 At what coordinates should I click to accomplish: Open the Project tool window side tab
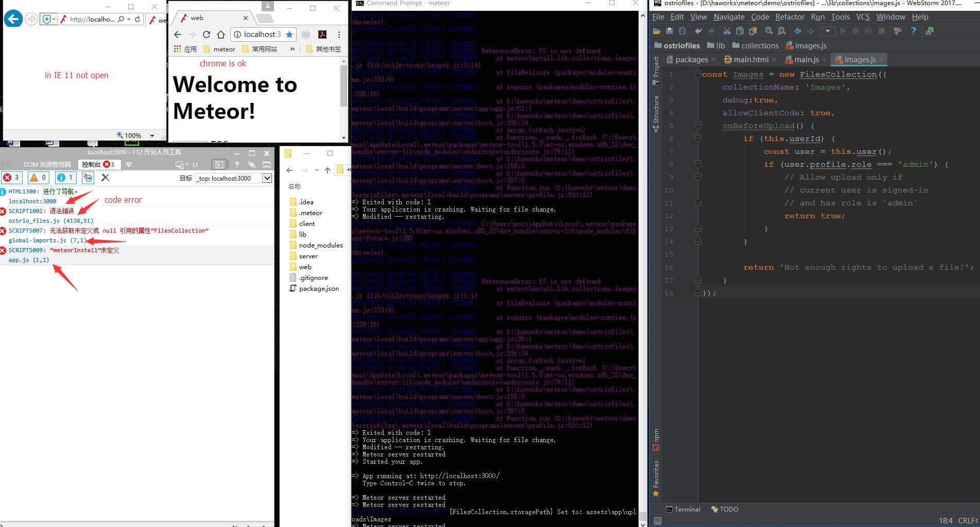pyautogui.click(x=656, y=71)
